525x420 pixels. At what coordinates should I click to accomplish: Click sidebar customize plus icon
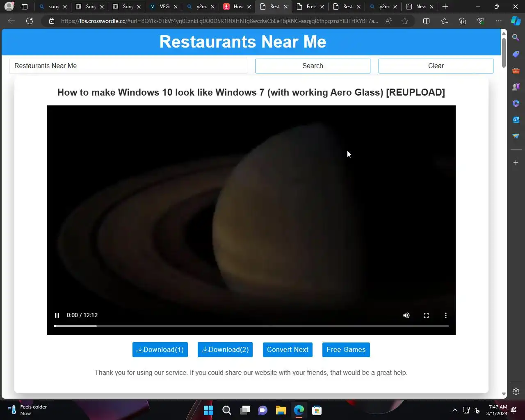coord(516,163)
